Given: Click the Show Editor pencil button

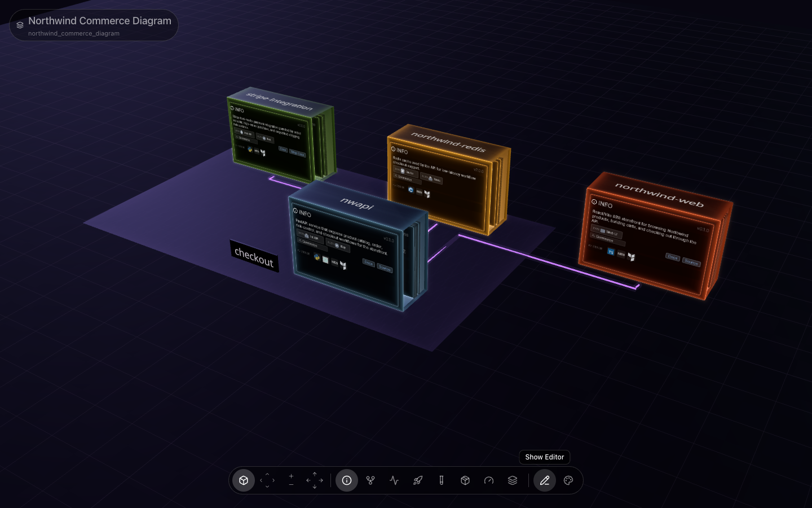Looking at the screenshot, I should pos(545,480).
